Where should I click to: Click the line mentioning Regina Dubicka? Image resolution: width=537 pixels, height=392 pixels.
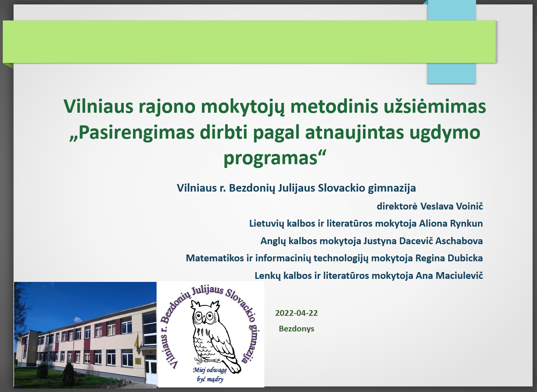point(334,258)
